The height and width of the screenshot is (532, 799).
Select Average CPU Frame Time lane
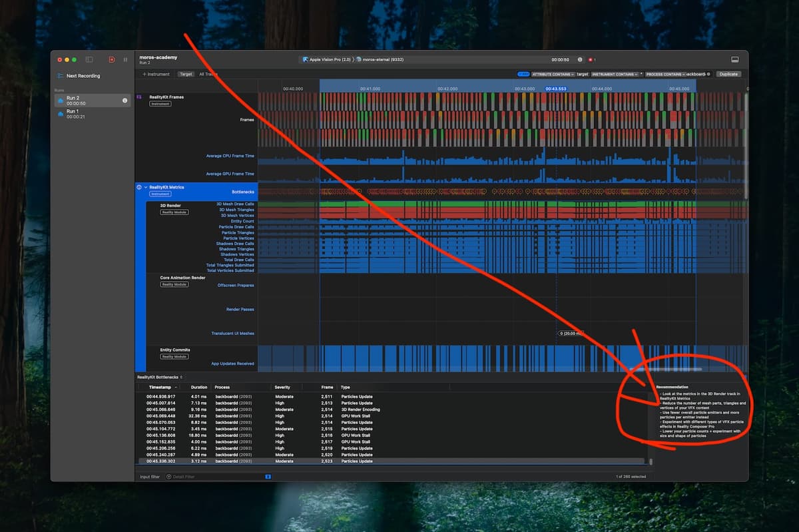pyautogui.click(x=230, y=156)
